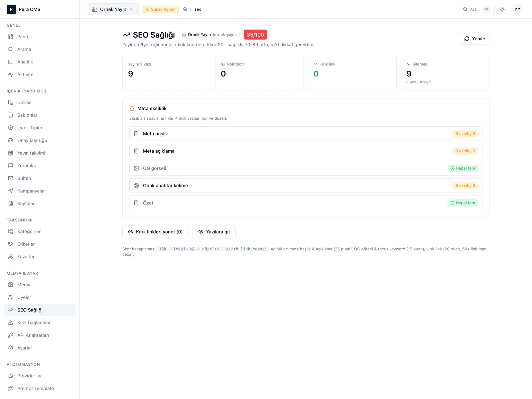Toggle the light/dark theme sun icon
The width and height of the screenshot is (532, 399).
(x=503, y=9)
